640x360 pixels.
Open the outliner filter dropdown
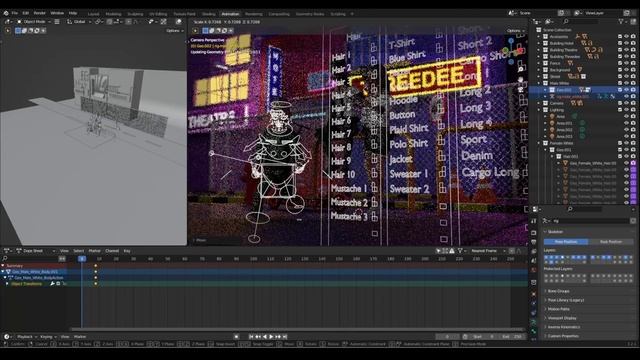[622, 21]
